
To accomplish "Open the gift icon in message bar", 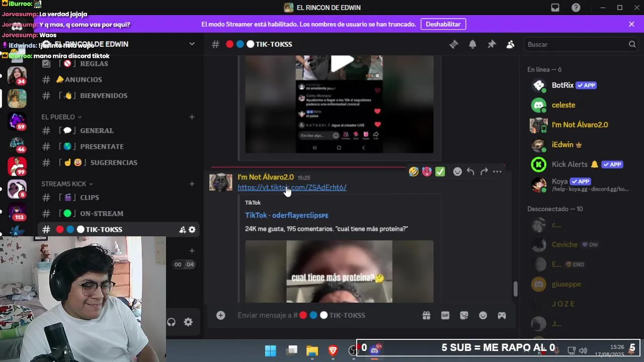I will coord(426,315).
